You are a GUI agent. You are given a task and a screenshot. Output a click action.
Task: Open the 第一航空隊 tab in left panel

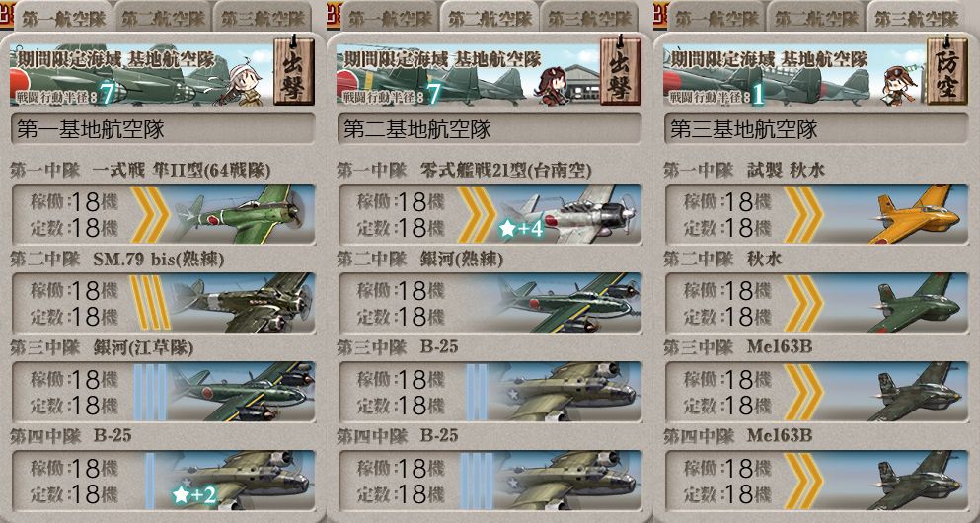point(62,18)
